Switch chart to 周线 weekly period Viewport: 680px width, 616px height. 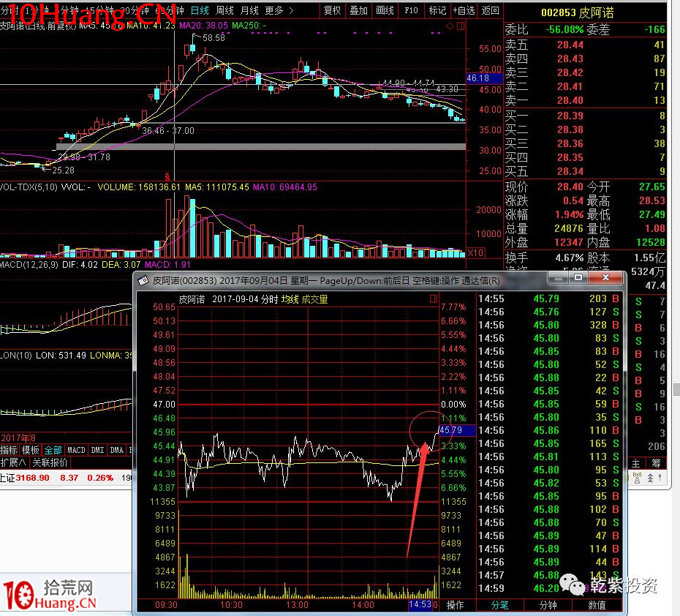tap(224, 10)
